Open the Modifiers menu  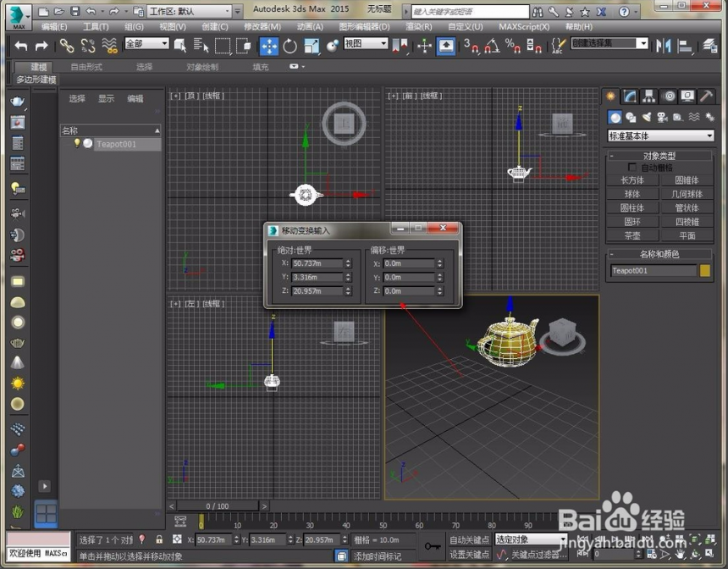click(x=262, y=27)
